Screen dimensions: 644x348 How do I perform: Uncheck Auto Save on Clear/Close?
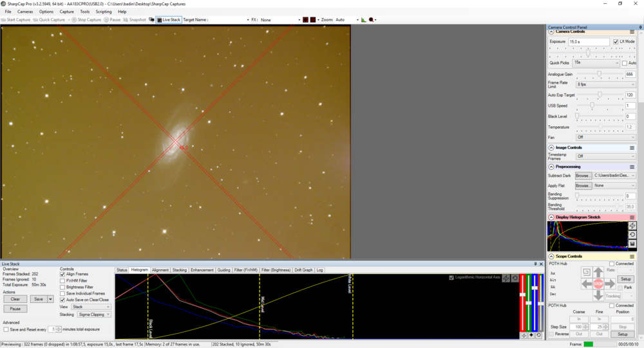(x=62, y=300)
